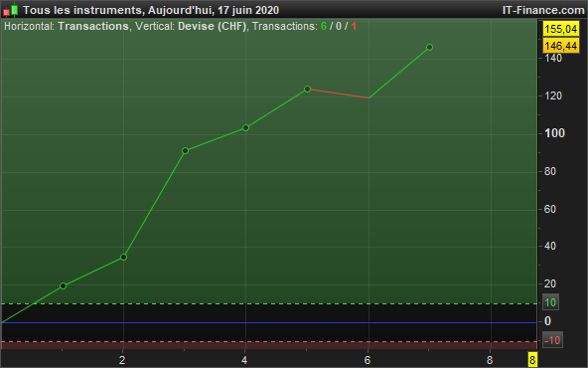Click the red dashed threshold line

269,342
